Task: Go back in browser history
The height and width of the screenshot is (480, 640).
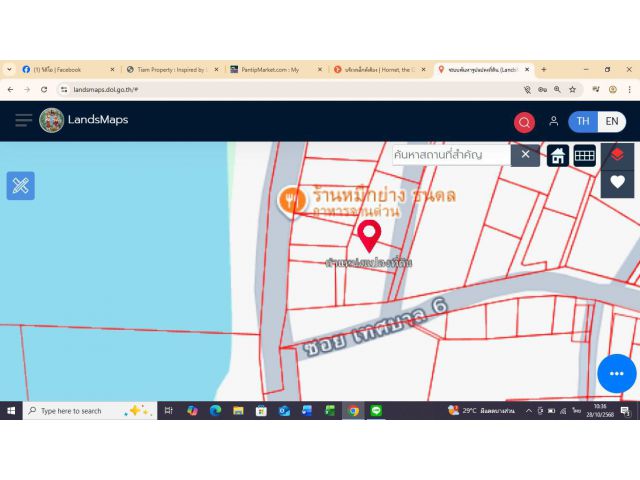Action: click(11, 89)
